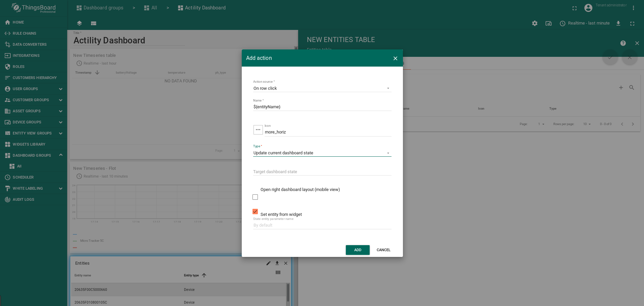
Task: Open INTEGRATIONS in sidebar
Action: pos(34,55)
